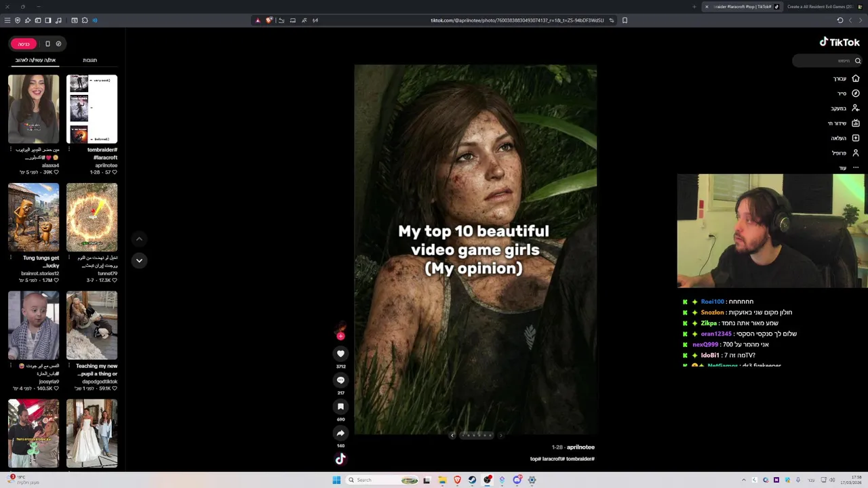Open the bride in white dress thumbnail

click(92, 434)
